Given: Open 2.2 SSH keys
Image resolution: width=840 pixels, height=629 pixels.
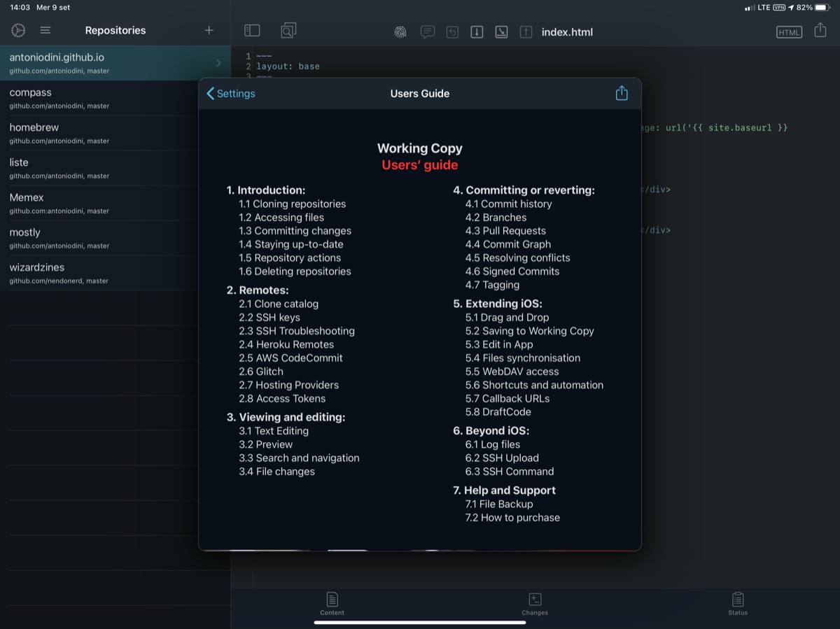Looking at the screenshot, I should pos(269,317).
